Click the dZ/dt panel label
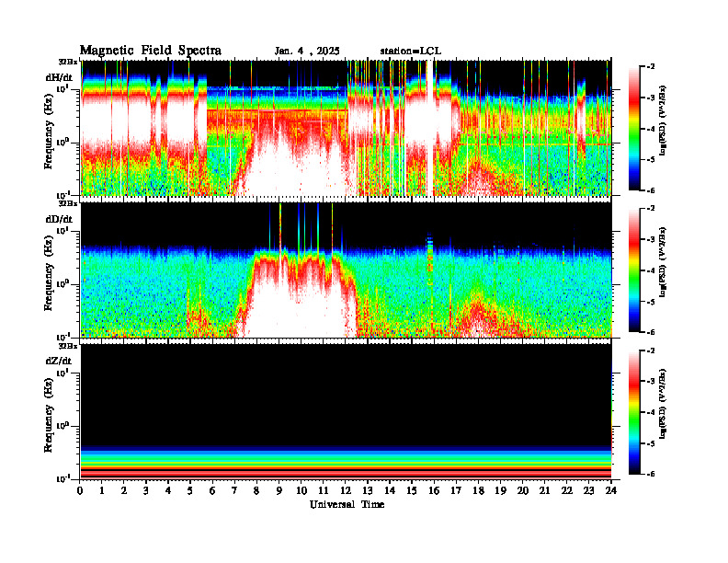 click(59, 361)
